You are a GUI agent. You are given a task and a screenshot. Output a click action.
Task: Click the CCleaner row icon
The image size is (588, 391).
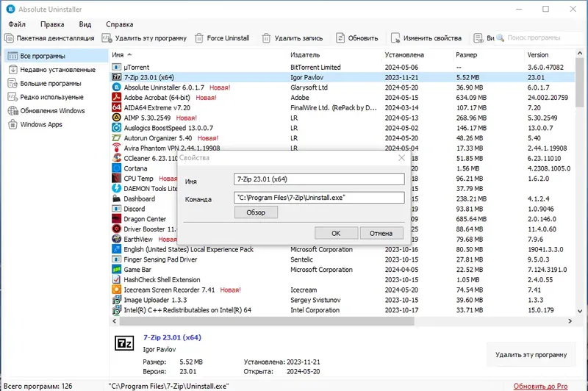coord(117,158)
